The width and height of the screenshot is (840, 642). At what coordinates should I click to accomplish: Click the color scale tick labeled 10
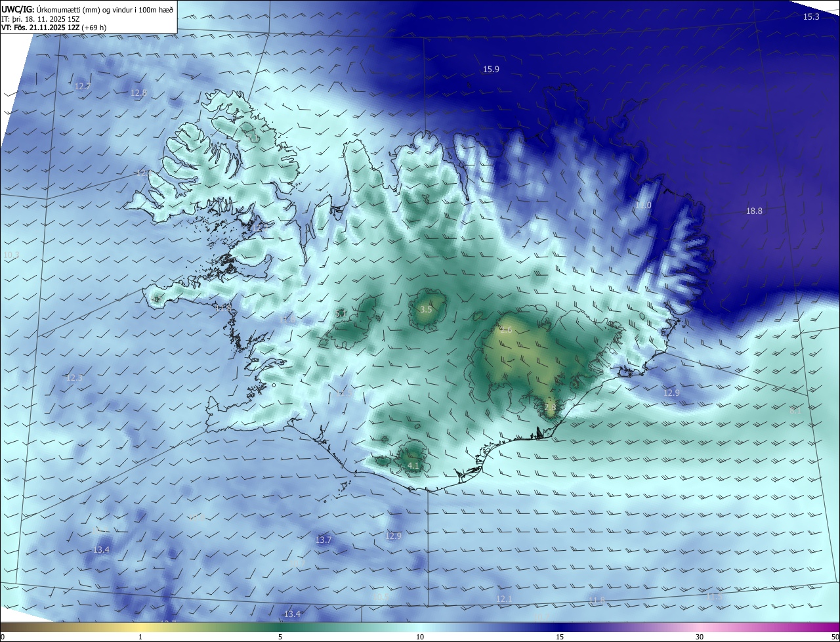(420, 637)
